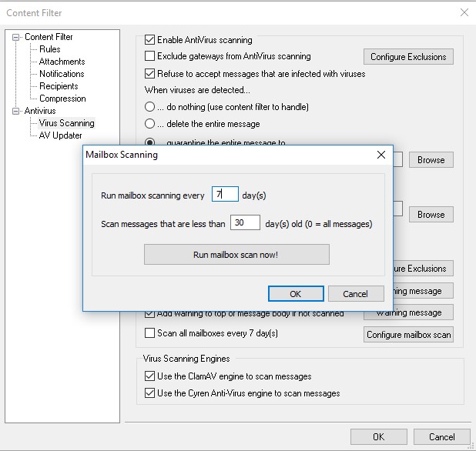Select the Antivirus tree label
This screenshot has width=476, height=451.
click(x=40, y=111)
